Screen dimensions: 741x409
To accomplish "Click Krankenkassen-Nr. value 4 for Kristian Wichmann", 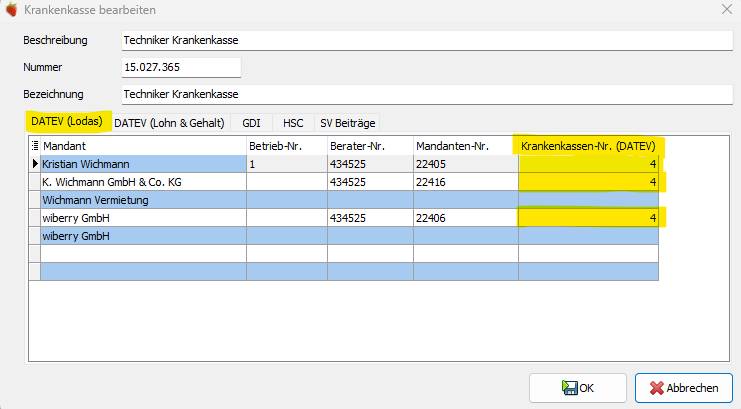I will tap(588, 164).
